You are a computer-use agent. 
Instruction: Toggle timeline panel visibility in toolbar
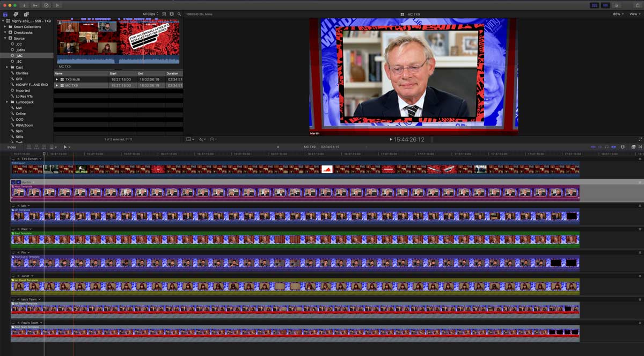click(x=606, y=5)
